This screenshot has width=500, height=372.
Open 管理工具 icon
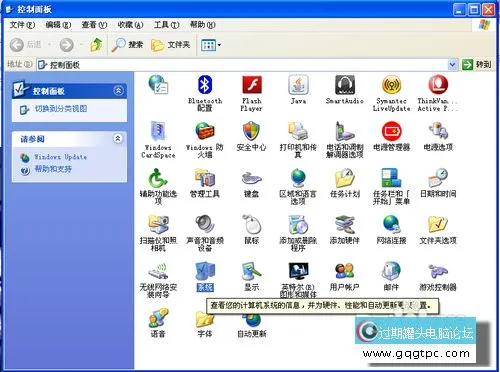click(x=205, y=178)
